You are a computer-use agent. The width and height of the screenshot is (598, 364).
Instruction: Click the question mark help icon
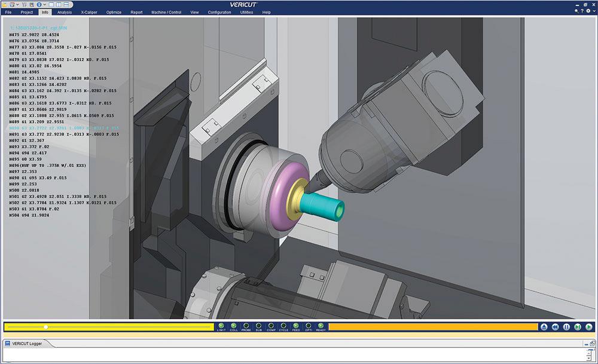[582, 11]
